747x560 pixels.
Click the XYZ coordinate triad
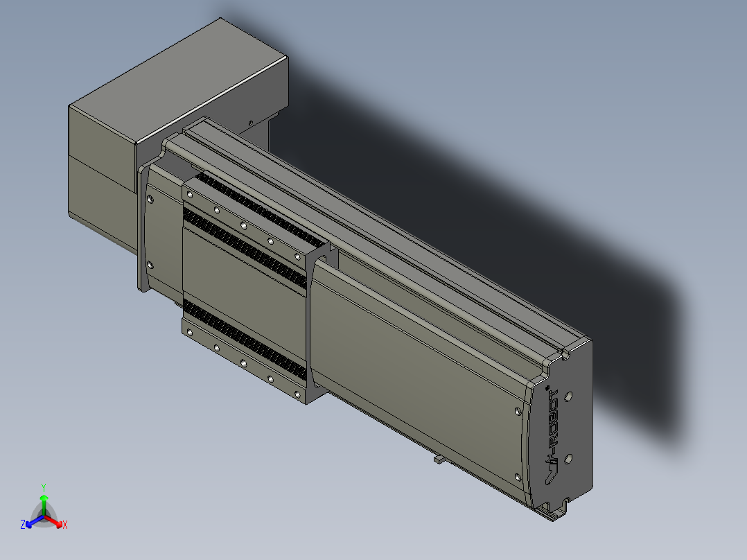tap(44, 508)
